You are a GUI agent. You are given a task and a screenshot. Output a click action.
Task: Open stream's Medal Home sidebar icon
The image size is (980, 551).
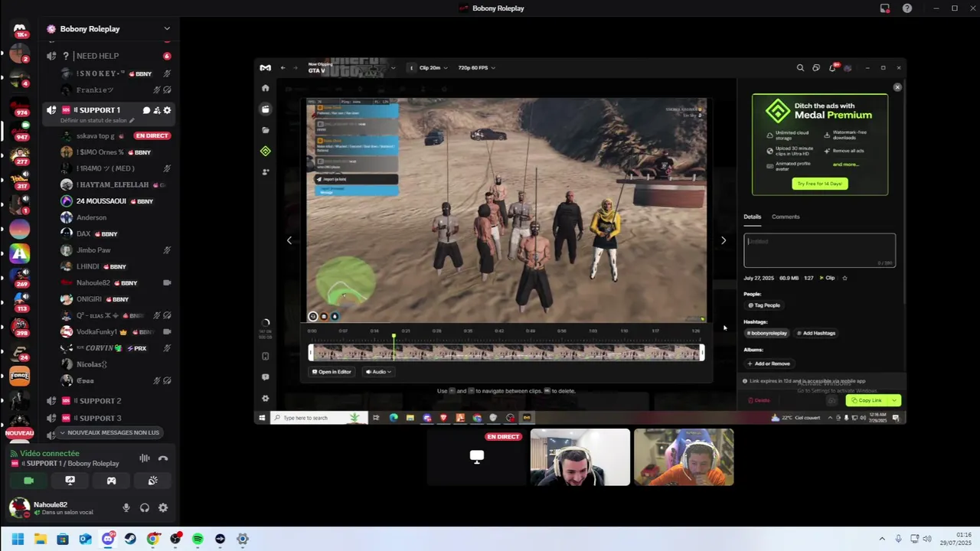(x=266, y=88)
